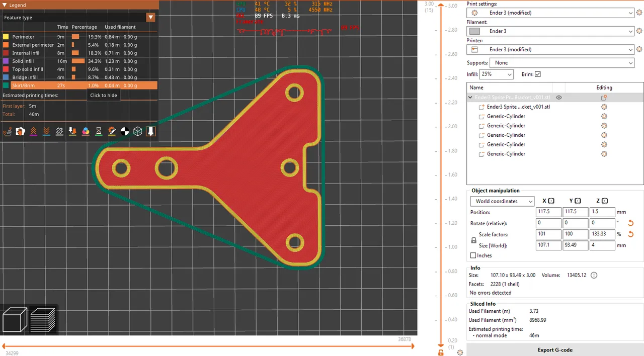Click Size Y field showing 93.49
This screenshot has height=356, width=644.
click(x=576, y=245)
